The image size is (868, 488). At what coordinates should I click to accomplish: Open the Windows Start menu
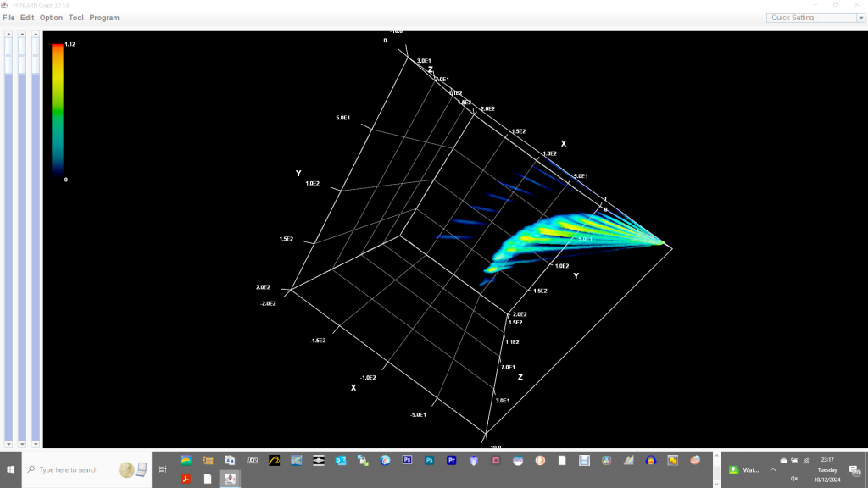point(10,469)
